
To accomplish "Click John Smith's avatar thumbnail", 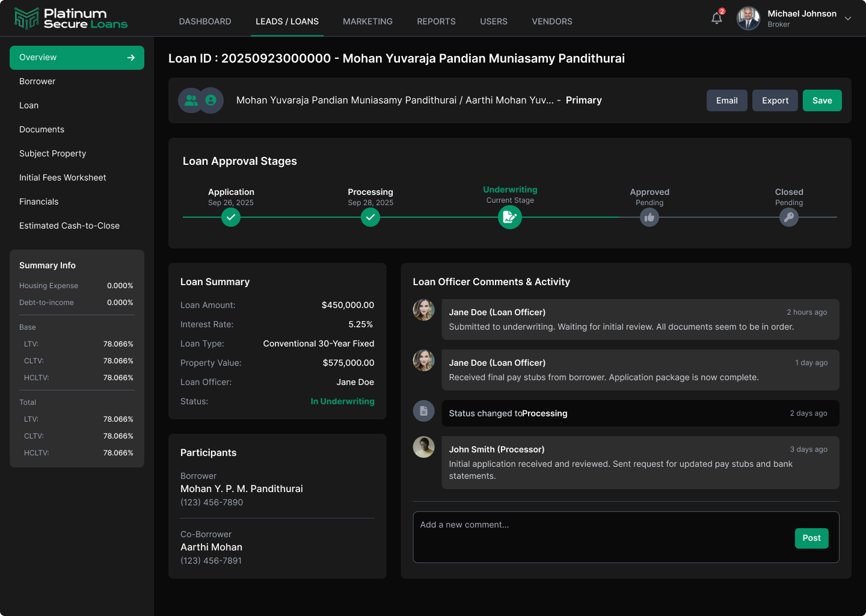I will (x=424, y=447).
